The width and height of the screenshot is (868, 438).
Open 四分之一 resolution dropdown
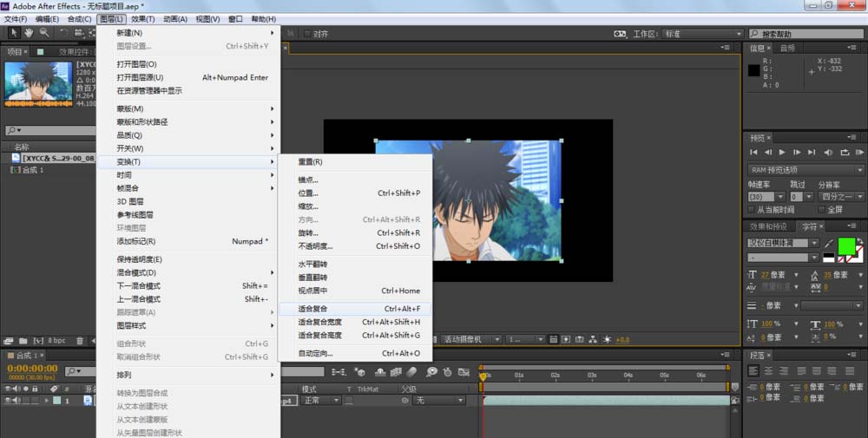click(841, 196)
